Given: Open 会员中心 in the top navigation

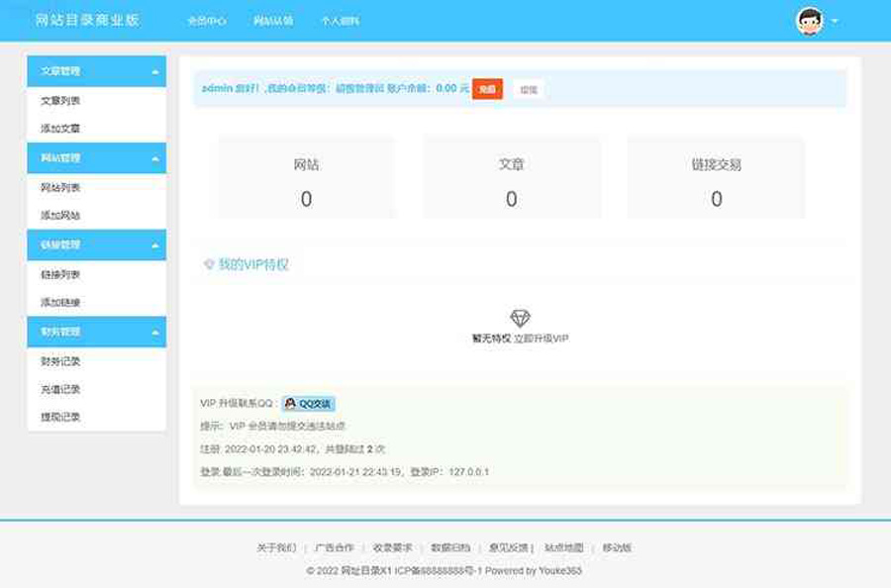Looking at the screenshot, I should (207, 21).
